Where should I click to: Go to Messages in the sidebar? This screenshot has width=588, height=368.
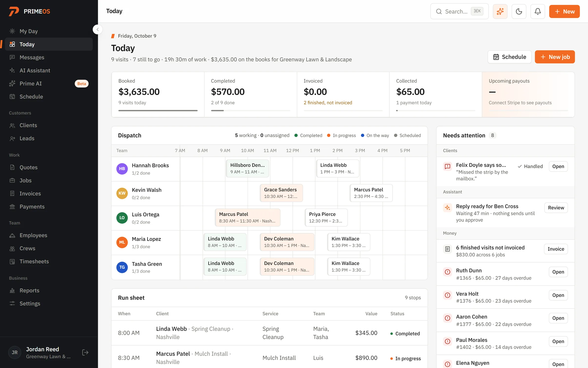[x=49, y=57]
